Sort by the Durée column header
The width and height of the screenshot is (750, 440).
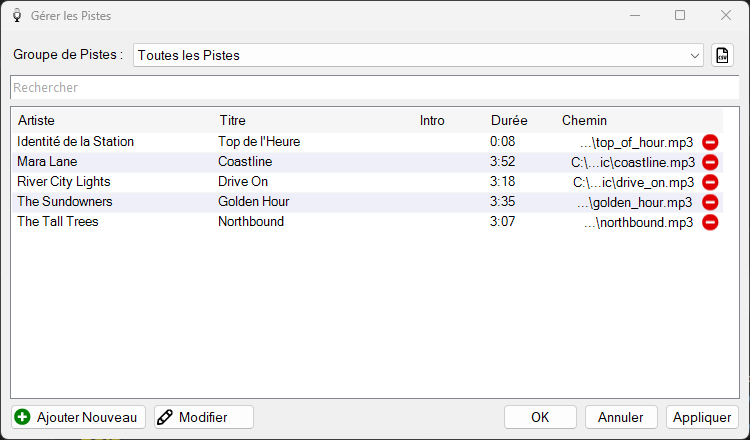click(x=509, y=121)
